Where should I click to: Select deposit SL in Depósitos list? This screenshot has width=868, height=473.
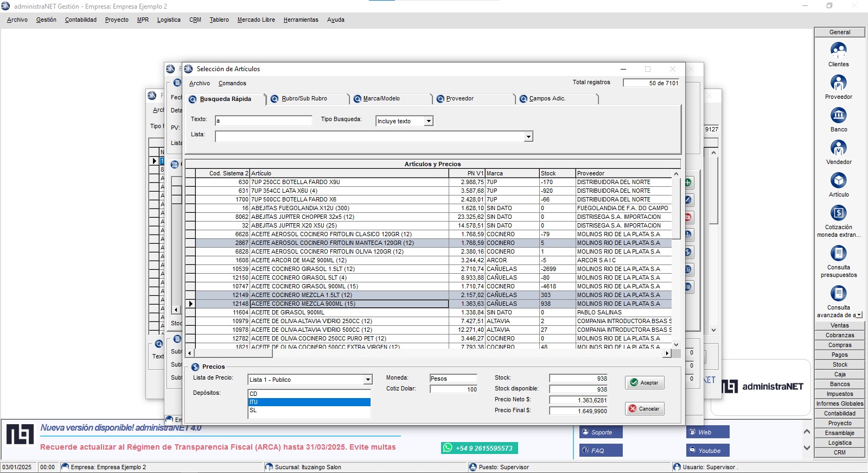coord(309,410)
